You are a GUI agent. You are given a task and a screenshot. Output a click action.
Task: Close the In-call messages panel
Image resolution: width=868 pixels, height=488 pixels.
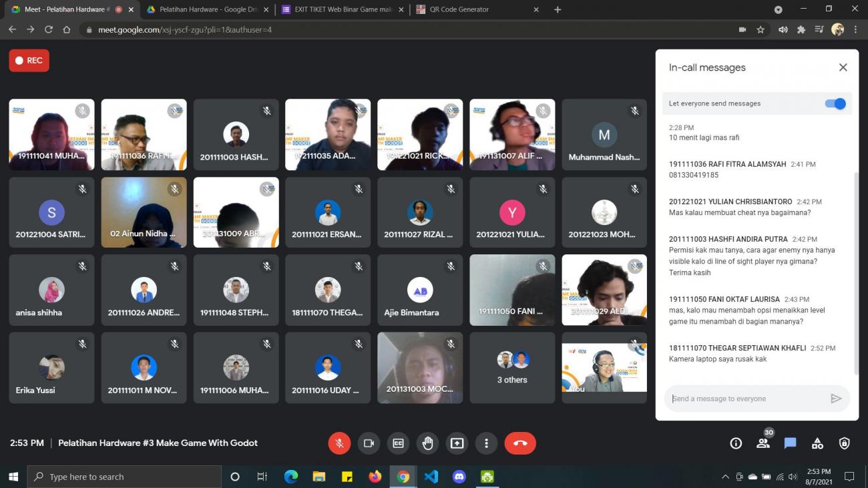click(843, 67)
